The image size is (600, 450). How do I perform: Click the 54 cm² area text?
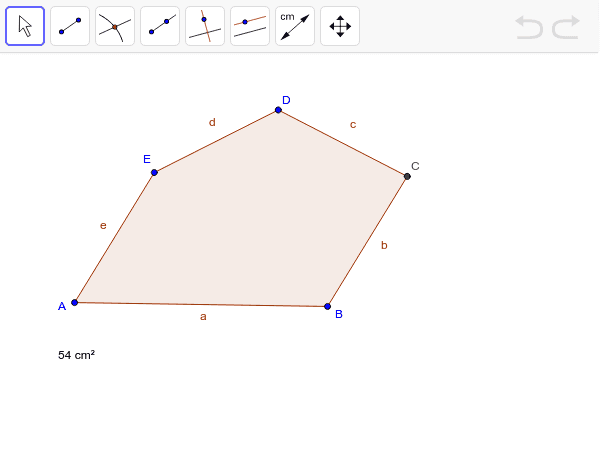pos(77,355)
